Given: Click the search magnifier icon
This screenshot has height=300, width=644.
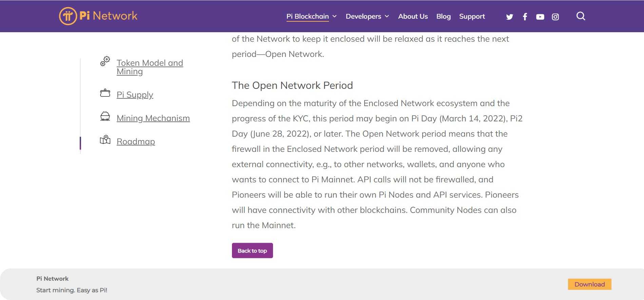Looking at the screenshot, I should point(581,16).
